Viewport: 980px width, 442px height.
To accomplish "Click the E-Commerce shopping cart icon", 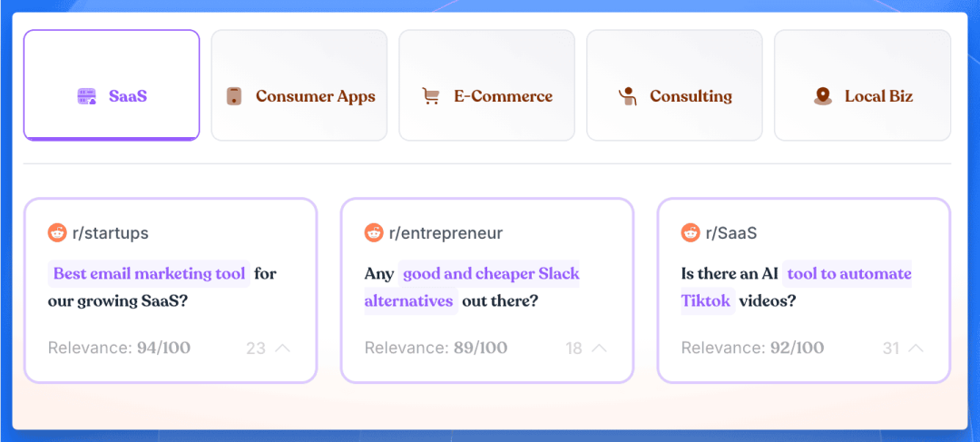I will click(431, 96).
